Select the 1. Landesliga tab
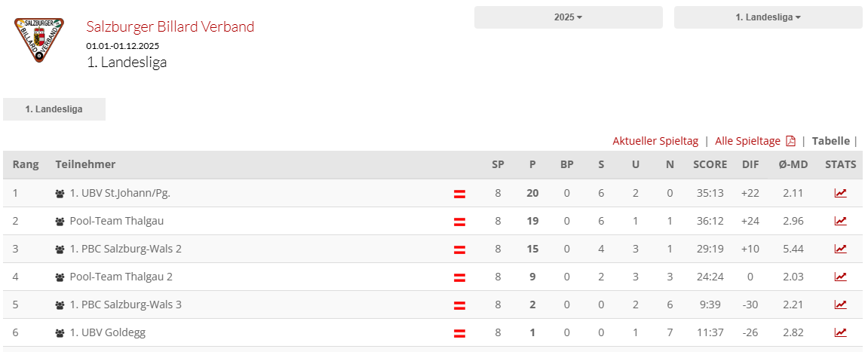 pyautogui.click(x=54, y=109)
